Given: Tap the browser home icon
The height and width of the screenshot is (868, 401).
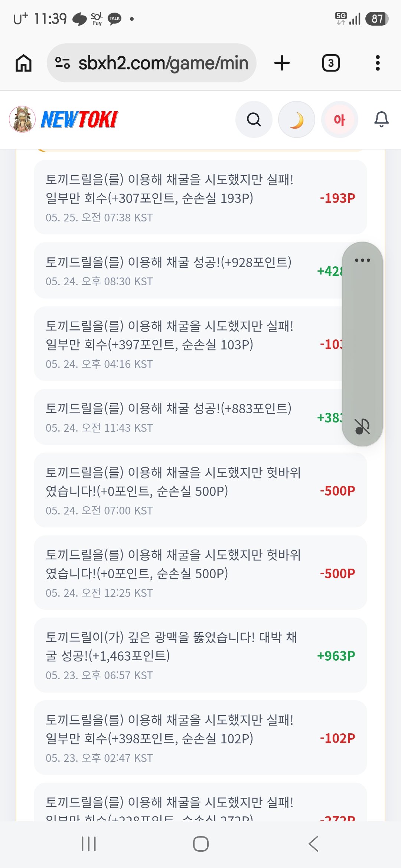Looking at the screenshot, I should tap(23, 63).
